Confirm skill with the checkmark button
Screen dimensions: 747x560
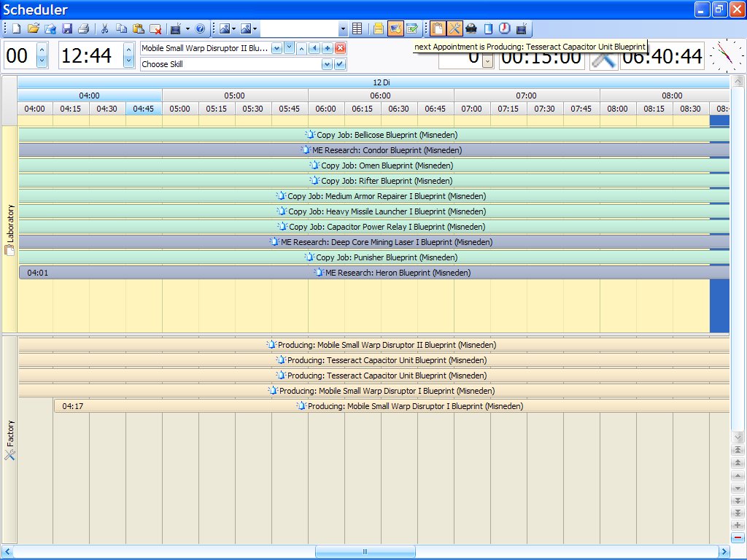point(340,64)
